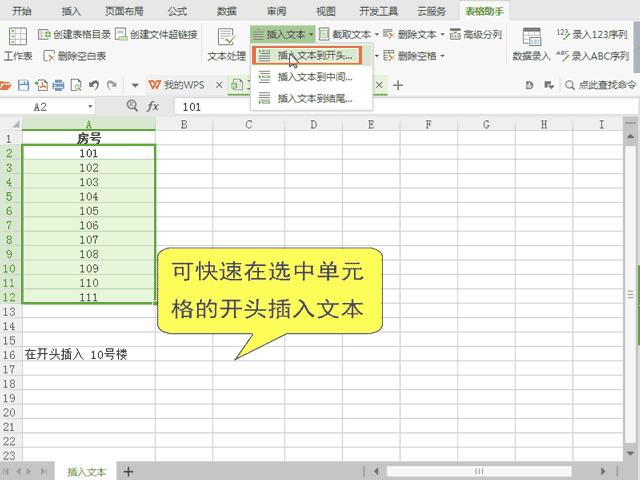The height and width of the screenshot is (480, 640).
Task: Switch to the 开始 ribbon tab
Action: point(22,11)
